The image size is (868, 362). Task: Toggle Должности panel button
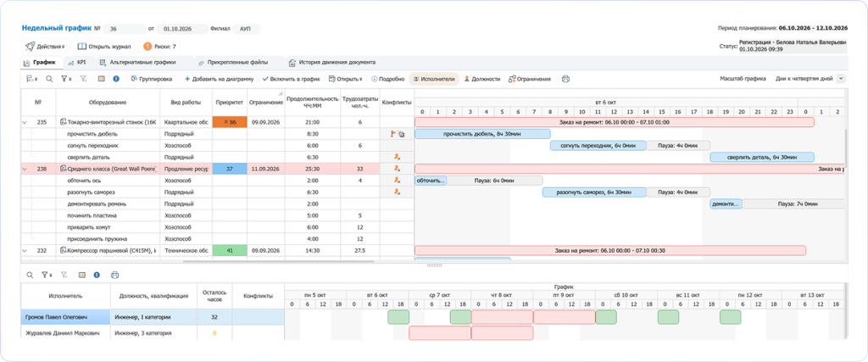[x=482, y=79]
